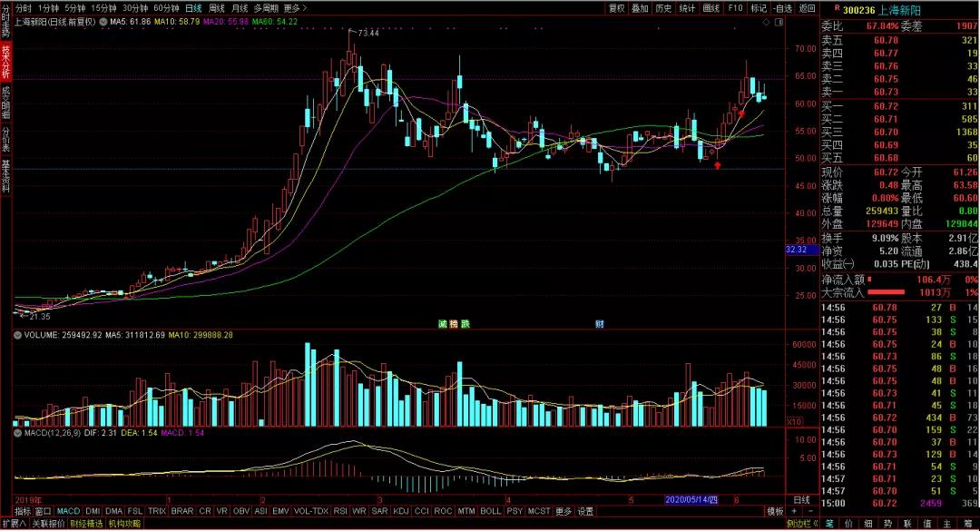The image size is (980, 531).
Task: Expand the 更多 timeframe dropdown
Action: tap(295, 8)
